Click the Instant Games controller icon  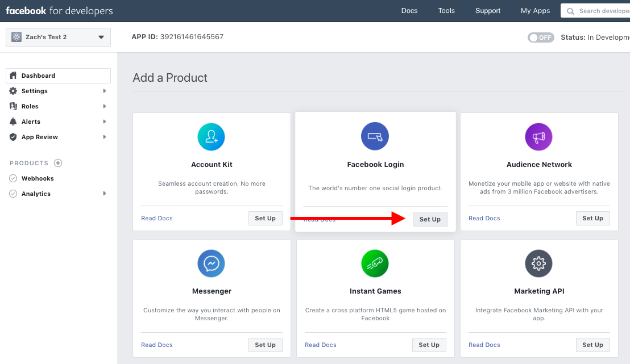[x=375, y=263]
